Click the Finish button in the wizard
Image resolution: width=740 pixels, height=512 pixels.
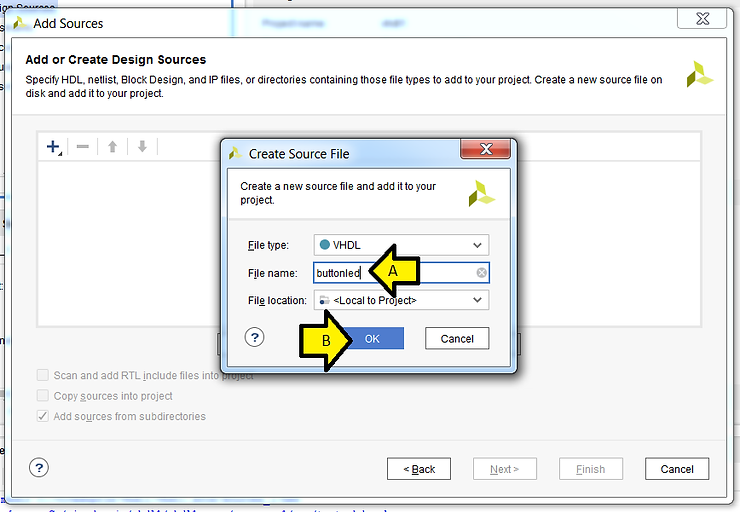tap(591, 469)
